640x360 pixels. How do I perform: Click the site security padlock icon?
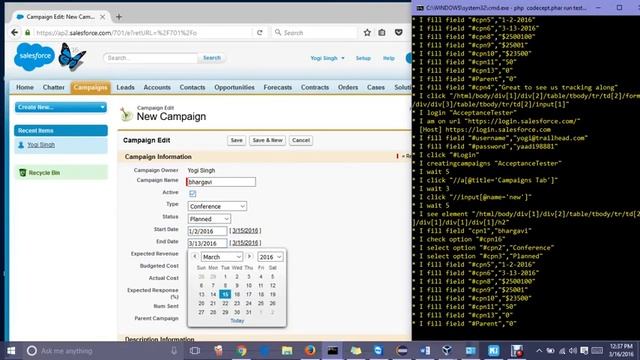coord(28,32)
